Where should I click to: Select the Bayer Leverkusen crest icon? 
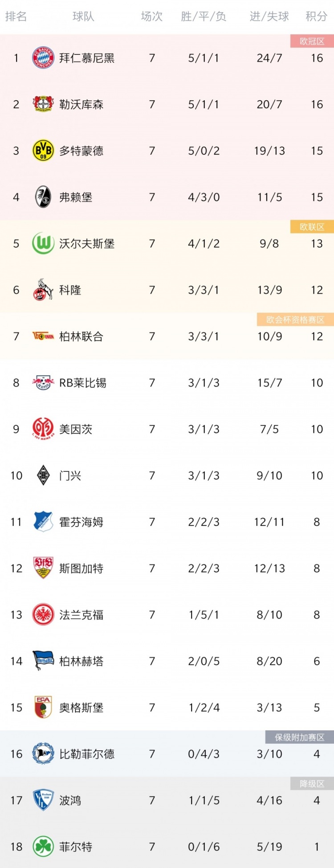click(x=43, y=104)
